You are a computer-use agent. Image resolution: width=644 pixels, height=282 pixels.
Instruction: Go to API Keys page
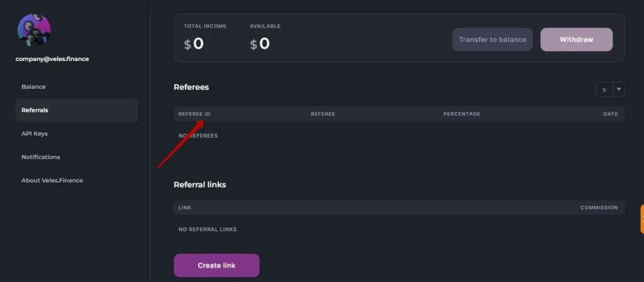35,133
